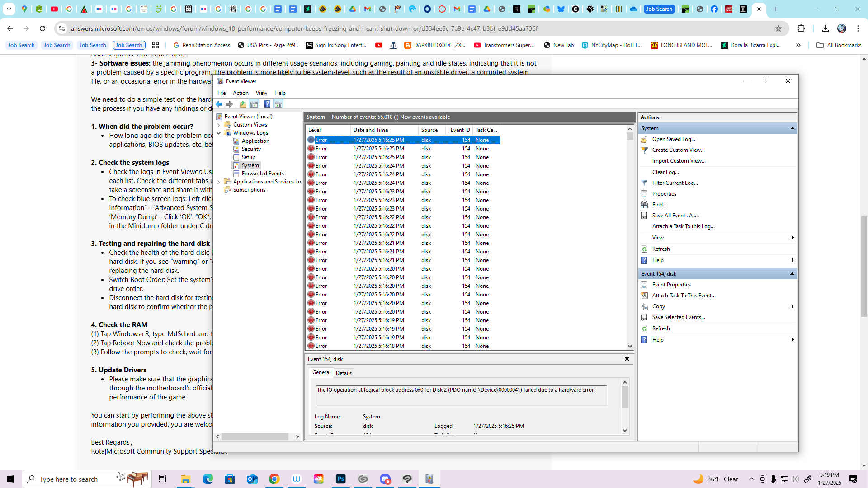Expand Applications and Services Logs node
Viewport: 868px width, 488px height.
pos(219,182)
